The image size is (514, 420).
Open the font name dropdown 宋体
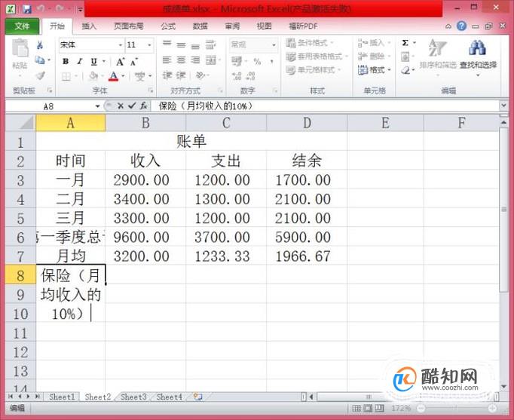click(121, 45)
